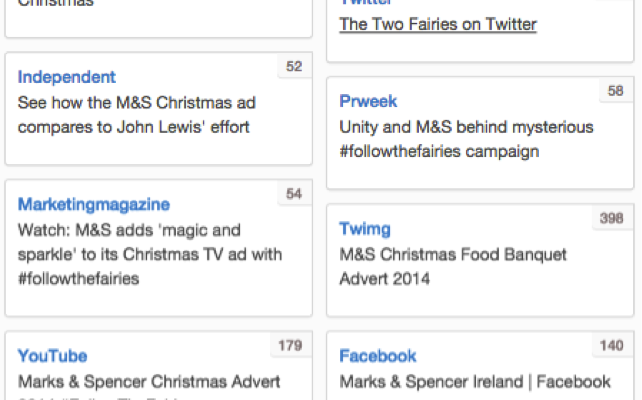Open the Independent source link

[x=67, y=77]
